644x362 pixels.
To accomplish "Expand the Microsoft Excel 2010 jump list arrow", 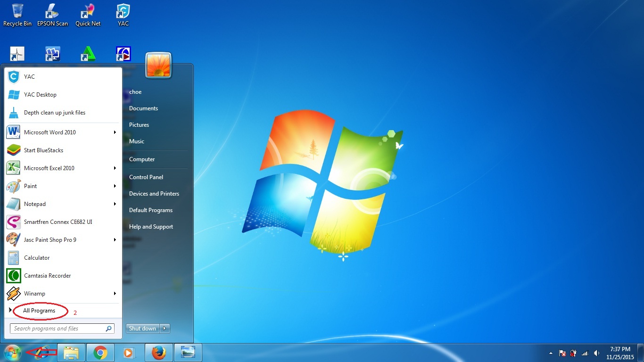I will tap(115, 168).
